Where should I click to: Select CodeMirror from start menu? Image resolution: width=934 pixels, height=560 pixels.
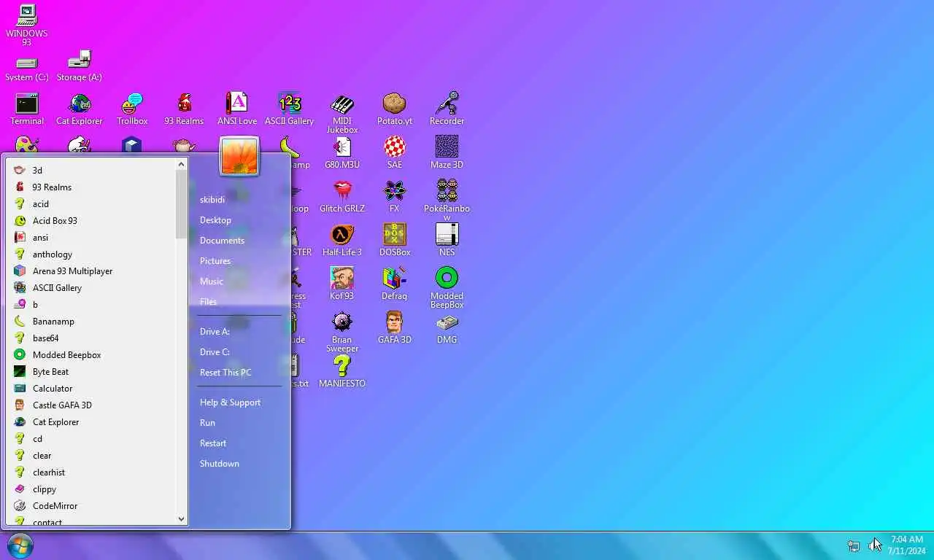[x=91, y=505]
